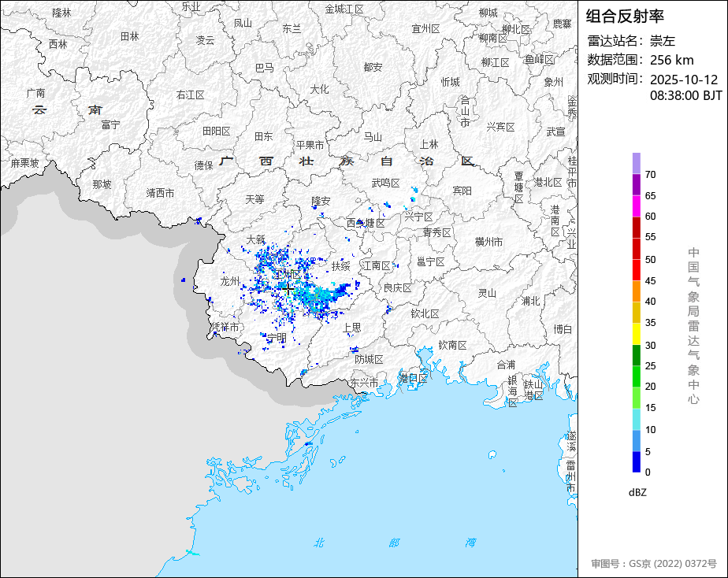728x578 pixels.
Task: Click the 良庆区 map label
Action: click(397, 287)
